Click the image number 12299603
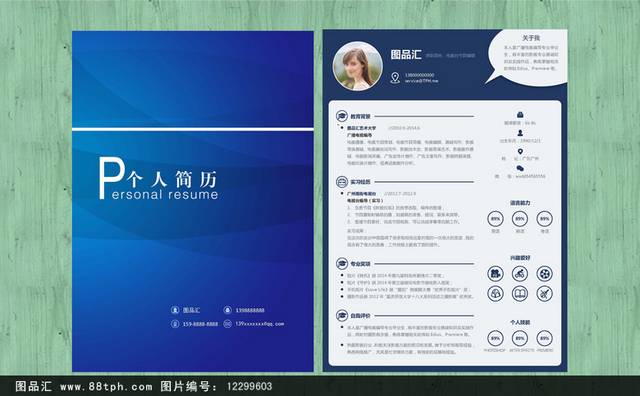The image size is (640, 396). 249,387
